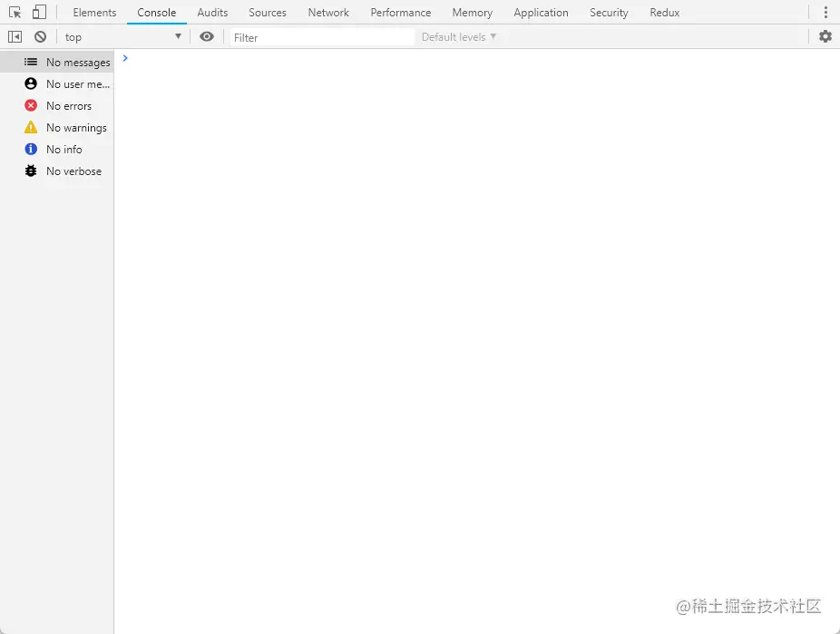Select the No info row
The height and width of the screenshot is (634, 840).
(x=57, y=150)
